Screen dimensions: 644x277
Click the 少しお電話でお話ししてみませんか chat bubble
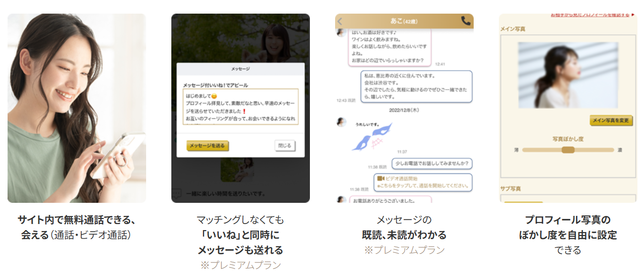pos(431,163)
